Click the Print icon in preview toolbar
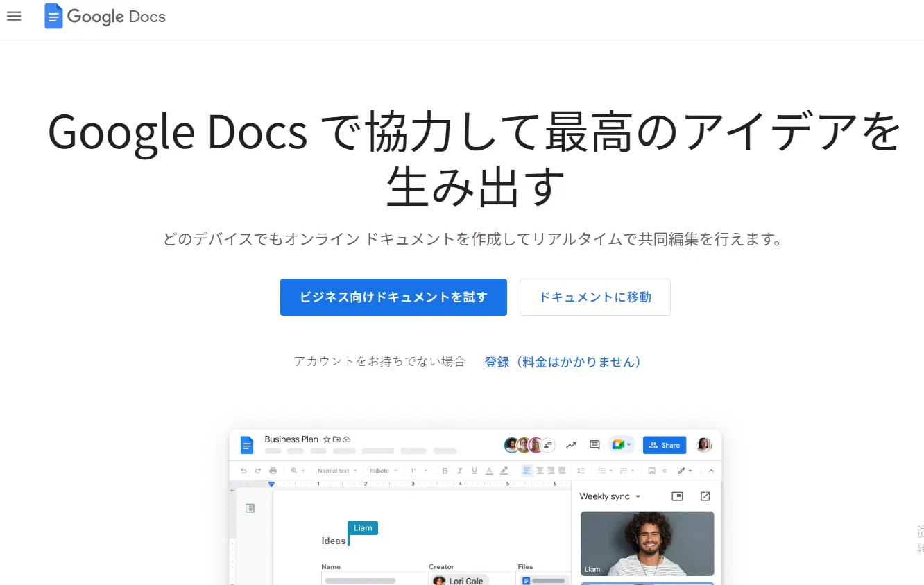Screen dimensions: 924x585 click(273, 471)
